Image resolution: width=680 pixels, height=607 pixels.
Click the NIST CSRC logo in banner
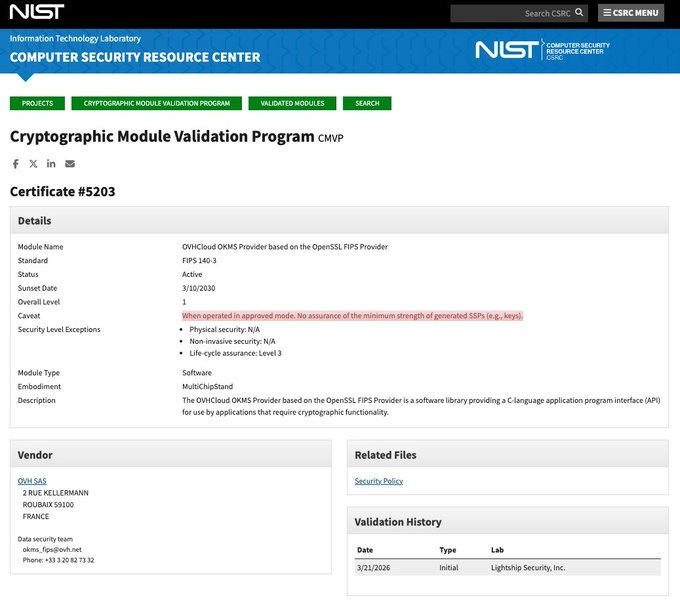click(541, 49)
